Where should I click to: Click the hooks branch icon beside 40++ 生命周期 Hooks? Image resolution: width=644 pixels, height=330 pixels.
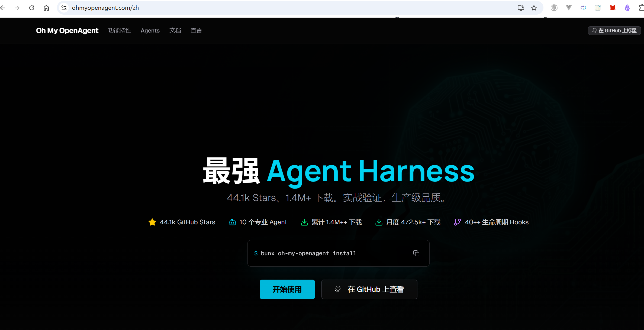[457, 222]
